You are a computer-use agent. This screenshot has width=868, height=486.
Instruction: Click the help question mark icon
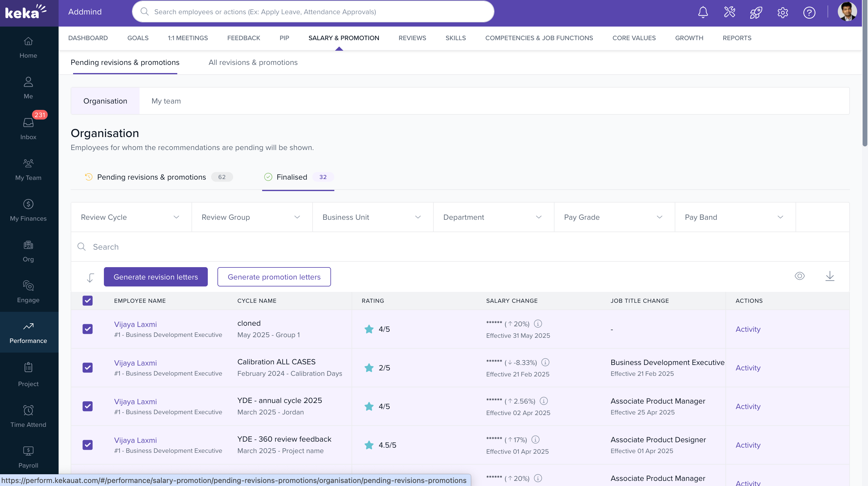(x=809, y=12)
